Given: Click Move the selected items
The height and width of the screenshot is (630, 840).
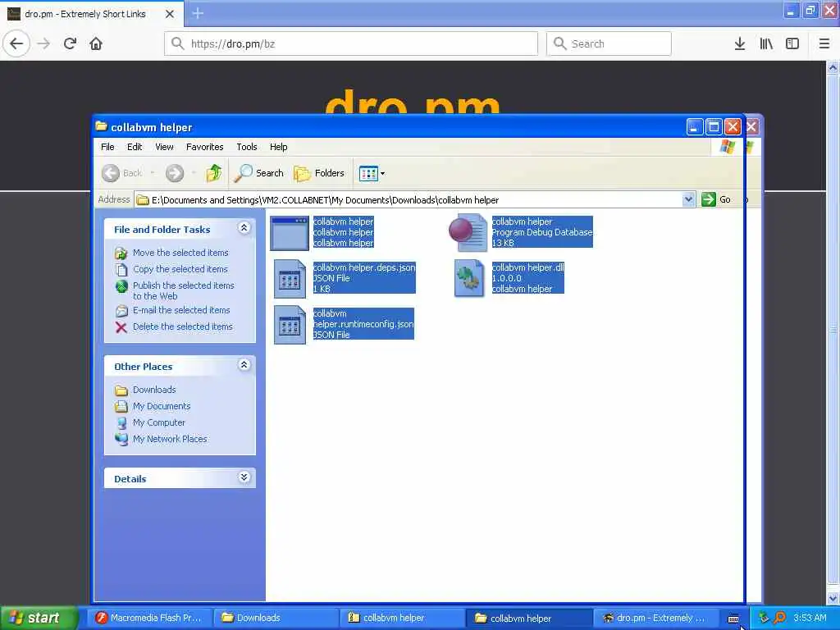Looking at the screenshot, I should [180, 253].
